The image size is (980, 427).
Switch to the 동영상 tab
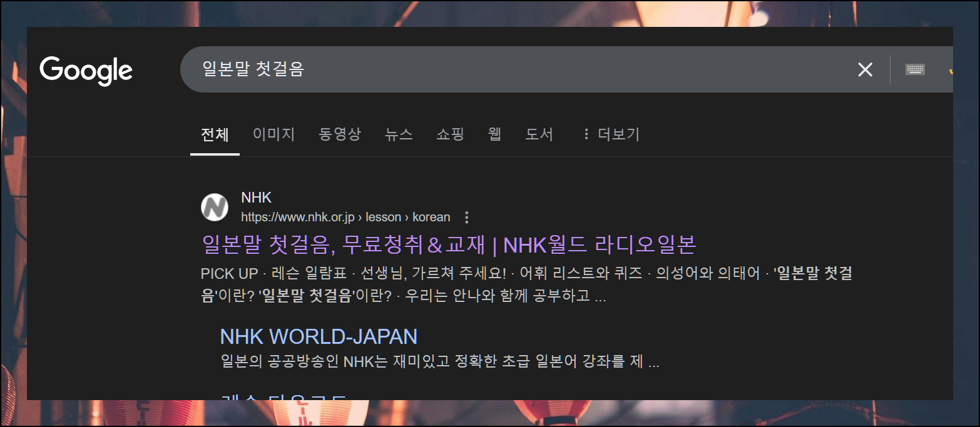pos(340,134)
